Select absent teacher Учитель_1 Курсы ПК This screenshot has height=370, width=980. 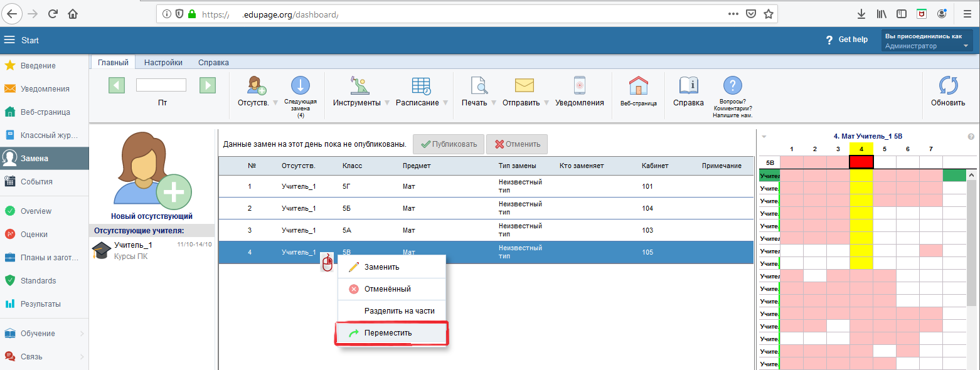(x=152, y=250)
